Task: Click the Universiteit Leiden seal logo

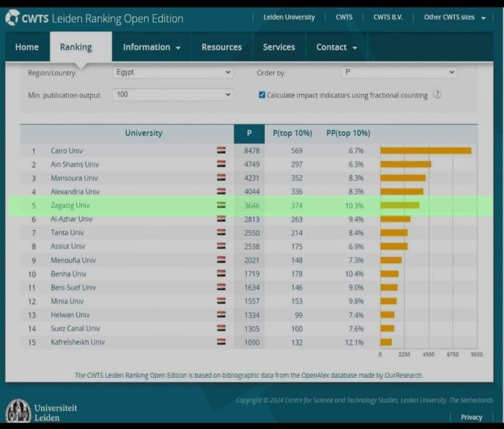Action: pyautogui.click(x=18, y=411)
